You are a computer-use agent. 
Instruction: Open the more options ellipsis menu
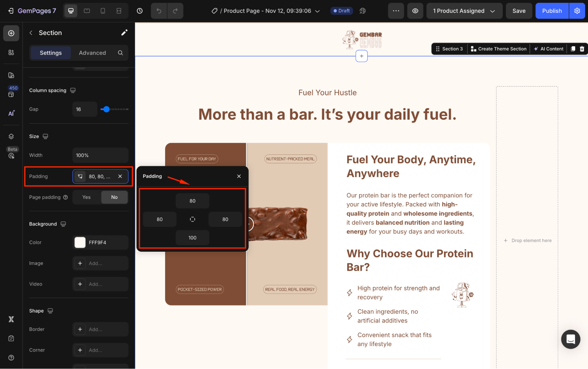pos(396,11)
